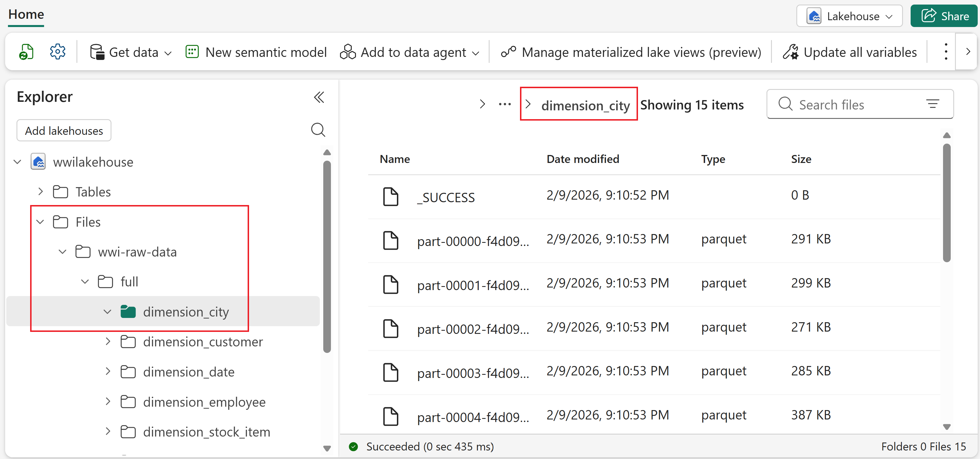This screenshot has width=980, height=459.
Task: Click the more options vertical ellipsis
Action: (945, 52)
